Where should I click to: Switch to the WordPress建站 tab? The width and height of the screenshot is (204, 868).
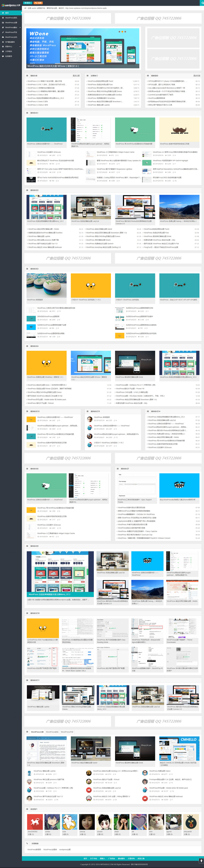tap(52, 732)
